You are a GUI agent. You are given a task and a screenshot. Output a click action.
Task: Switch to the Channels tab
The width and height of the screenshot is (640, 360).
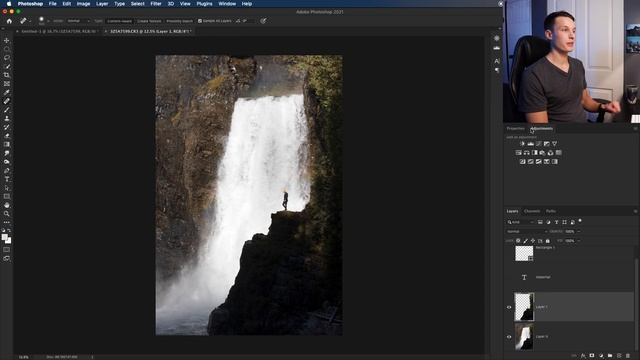[532, 211]
